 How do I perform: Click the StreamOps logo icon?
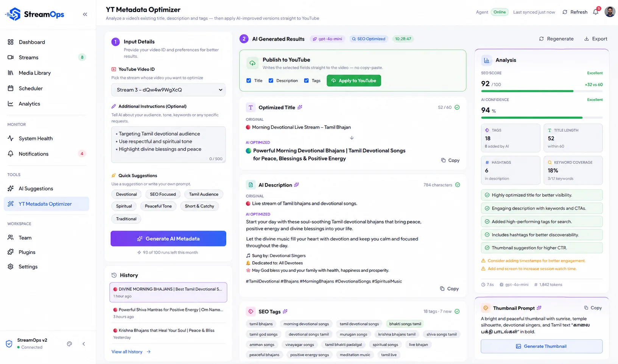tap(13, 14)
